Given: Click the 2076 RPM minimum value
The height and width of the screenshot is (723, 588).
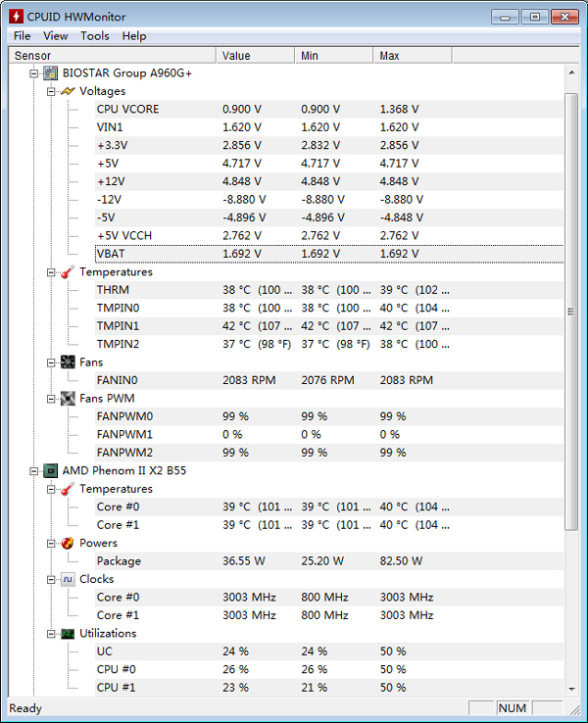Looking at the screenshot, I should (x=327, y=380).
